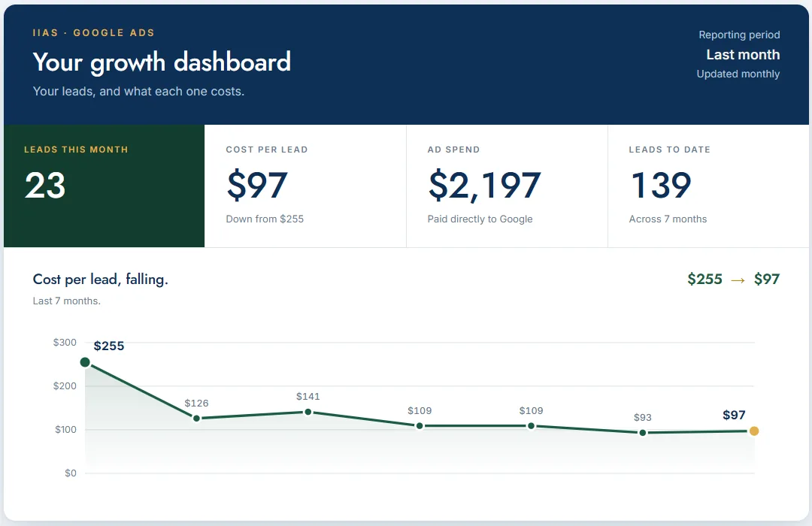
Task: Click the 'Your growth dashboard' heading
Action: (x=162, y=62)
